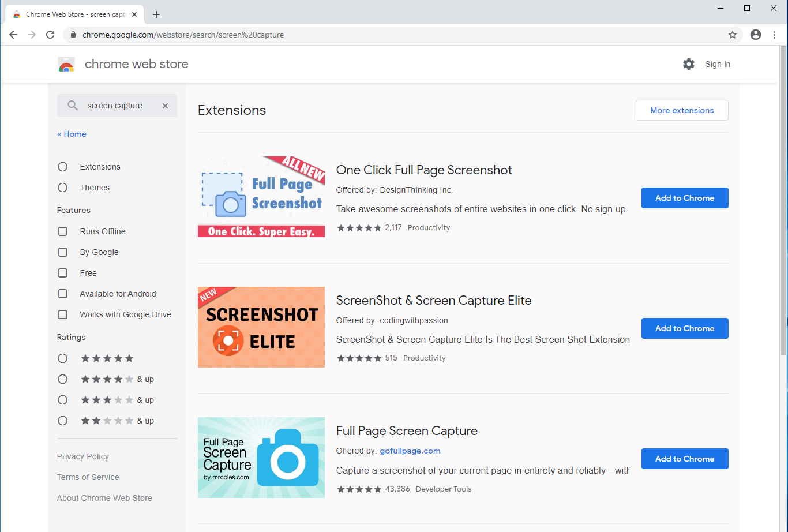The width and height of the screenshot is (788, 532).
Task: Click the chrome web store logo
Action: pyautogui.click(x=66, y=64)
